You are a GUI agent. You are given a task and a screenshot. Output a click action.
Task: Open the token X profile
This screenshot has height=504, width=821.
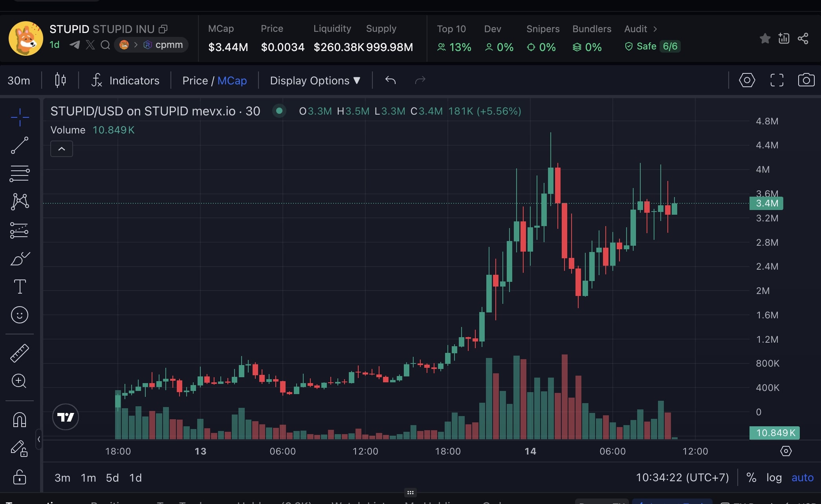[90, 45]
